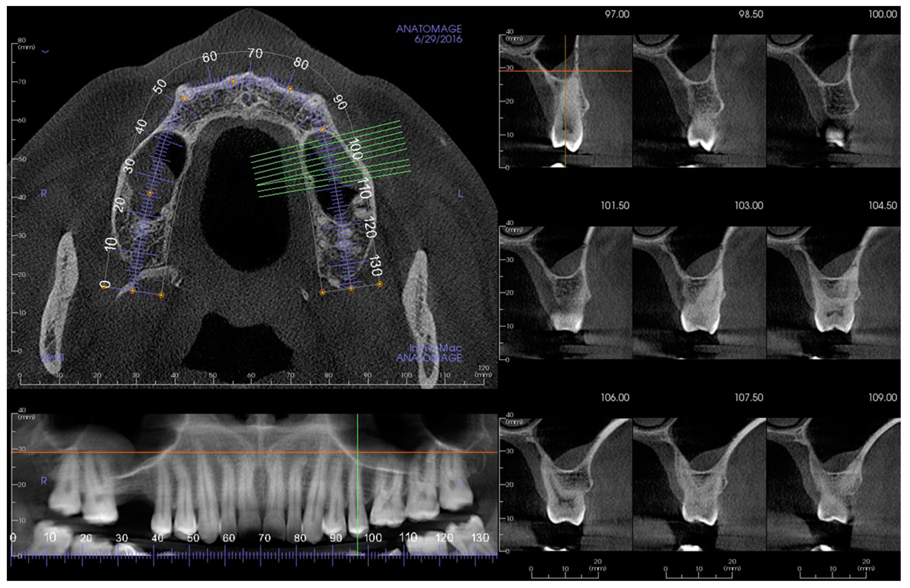Image resolution: width=910 pixels, height=588 pixels.
Task: Click the 103.00 cross-section slice
Action: pos(699,293)
